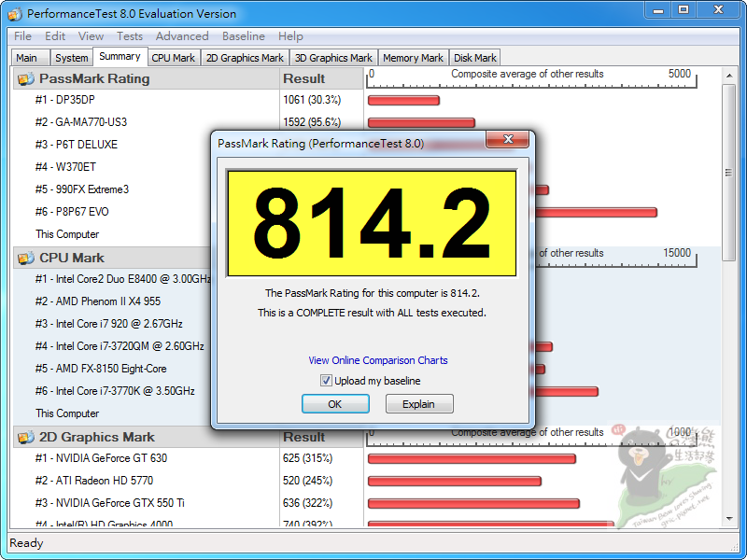Click the large 814.2 score display

click(x=372, y=223)
